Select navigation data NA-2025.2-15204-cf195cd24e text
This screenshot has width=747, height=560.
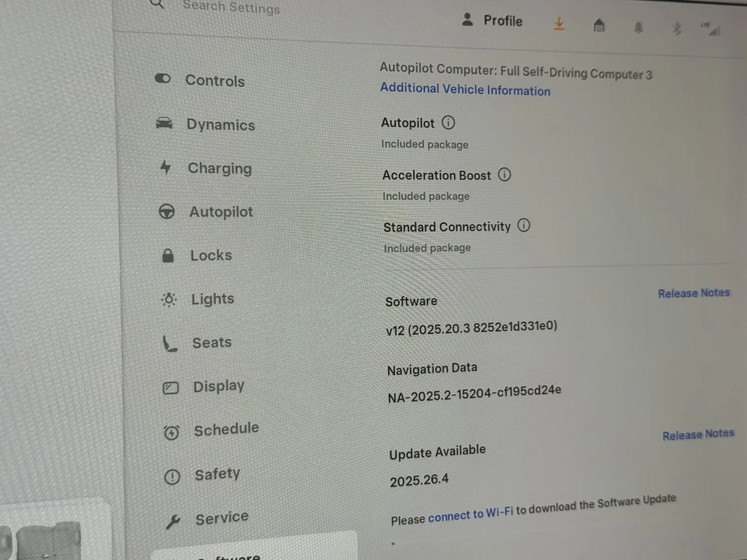pyautogui.click(x=474, y=394)
